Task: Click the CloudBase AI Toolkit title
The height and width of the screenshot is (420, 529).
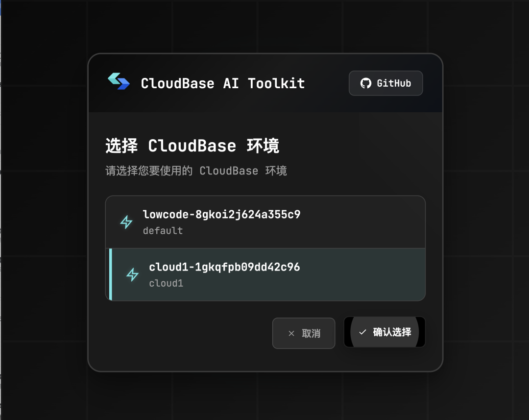Action: [223, 83]
